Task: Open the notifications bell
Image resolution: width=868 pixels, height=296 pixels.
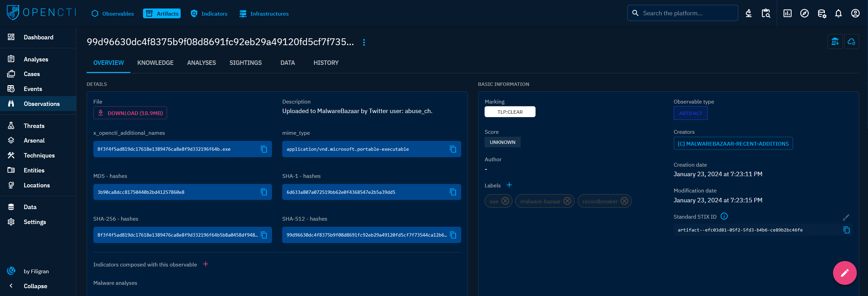Action: tap(838, 13)
